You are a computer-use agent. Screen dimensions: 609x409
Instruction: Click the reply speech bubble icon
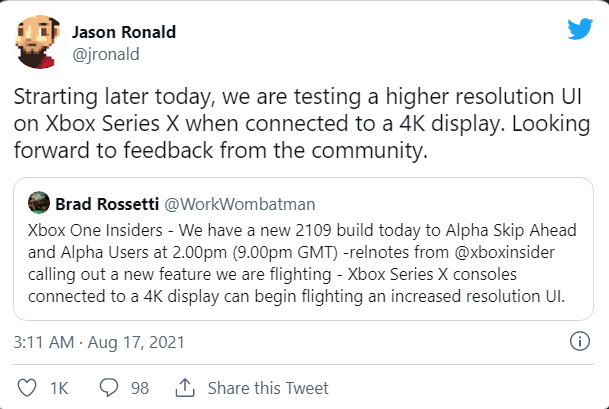(110, 387)
